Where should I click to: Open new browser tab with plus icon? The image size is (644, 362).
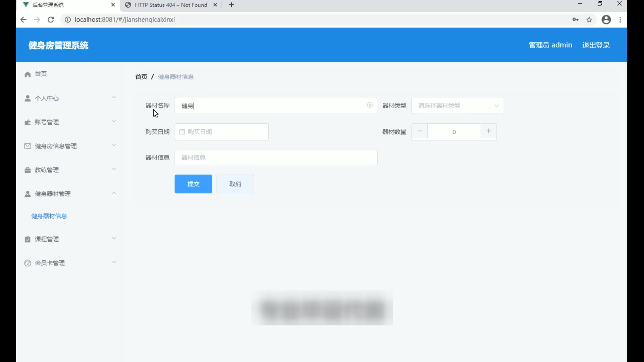pos(231,5)
